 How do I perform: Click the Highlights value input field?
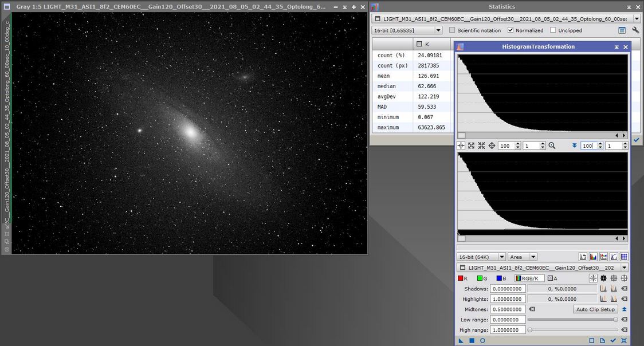[x=506, y=299]
